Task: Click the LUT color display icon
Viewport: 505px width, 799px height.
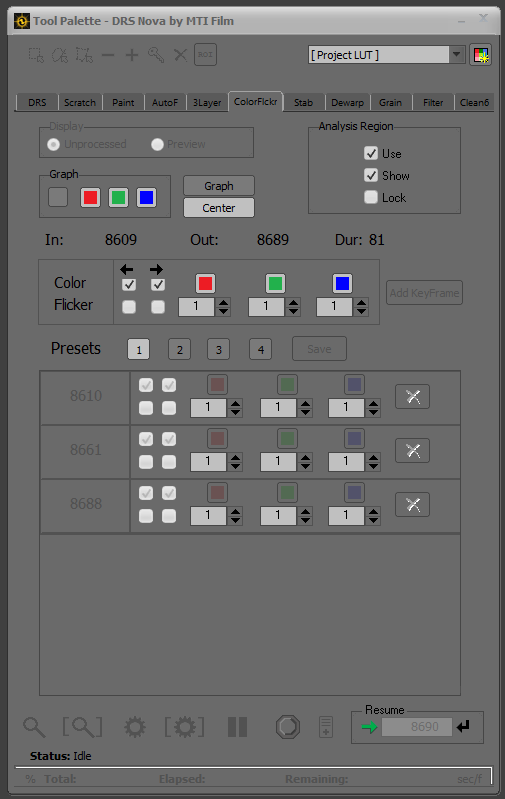Action: 481,55
